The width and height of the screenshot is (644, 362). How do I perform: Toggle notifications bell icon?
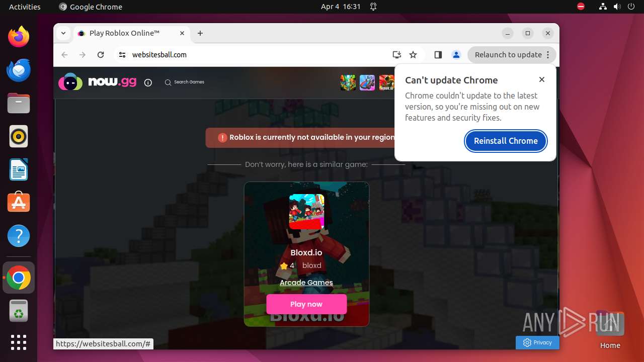[x=373, y=7]
